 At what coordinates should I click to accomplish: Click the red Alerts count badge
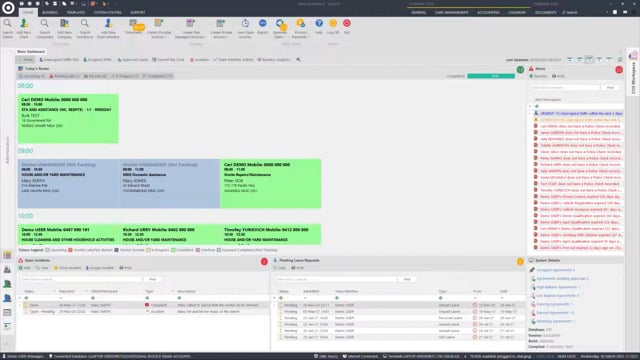619,69
